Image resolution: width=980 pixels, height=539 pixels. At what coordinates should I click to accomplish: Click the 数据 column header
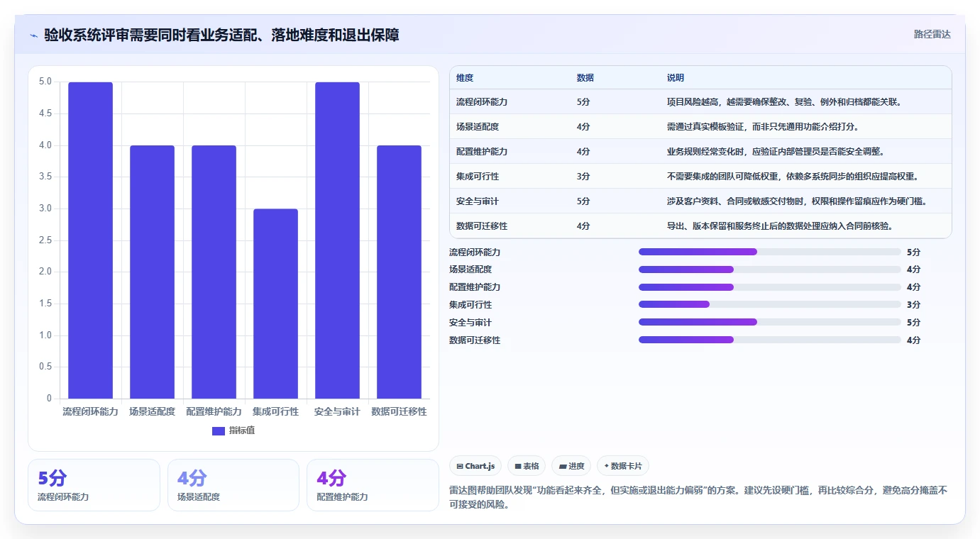tap(585, 77)
